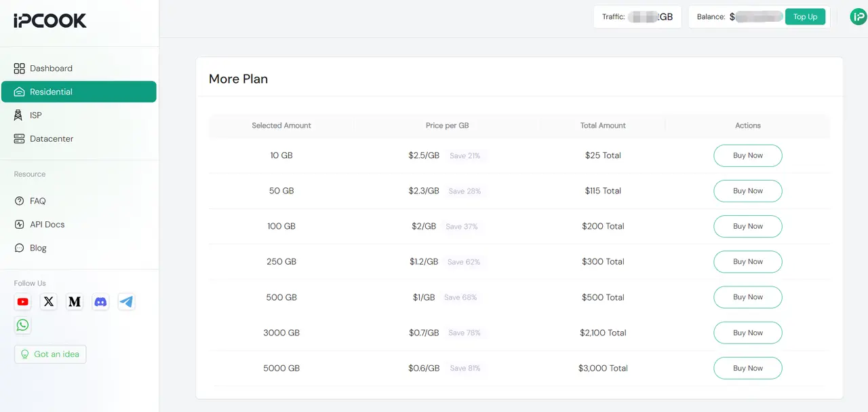Contact via WhatsApp
Viewport: 868px width, 412px height.
22,325
